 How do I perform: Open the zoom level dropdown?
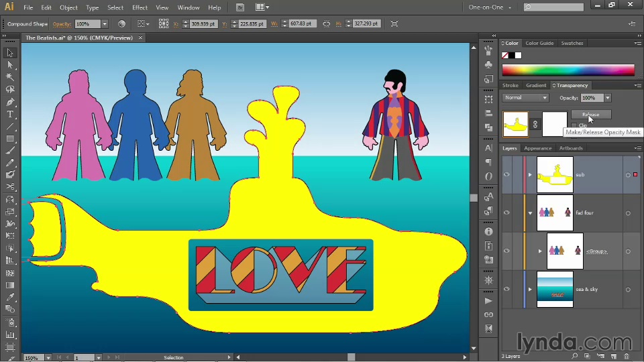(x=48, y=357)
